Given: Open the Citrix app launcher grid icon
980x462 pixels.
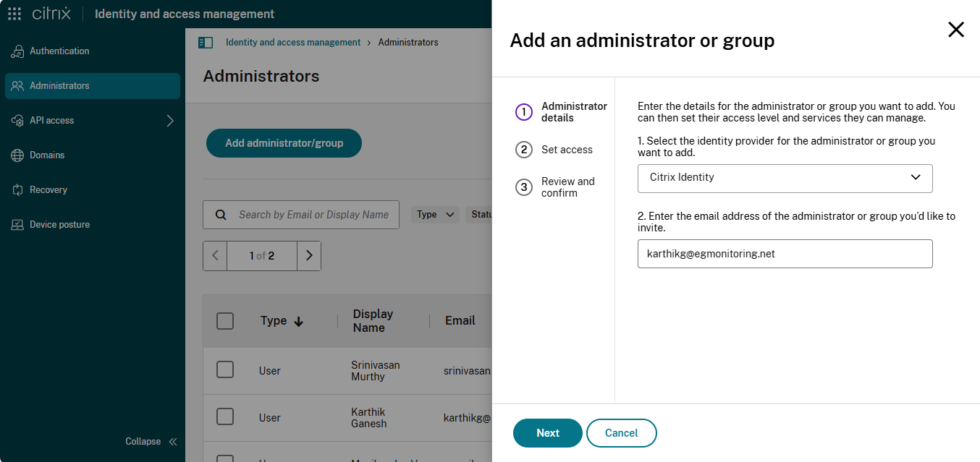Looking at the screenshot, I should pyautogui.click(x=14, y=14).
